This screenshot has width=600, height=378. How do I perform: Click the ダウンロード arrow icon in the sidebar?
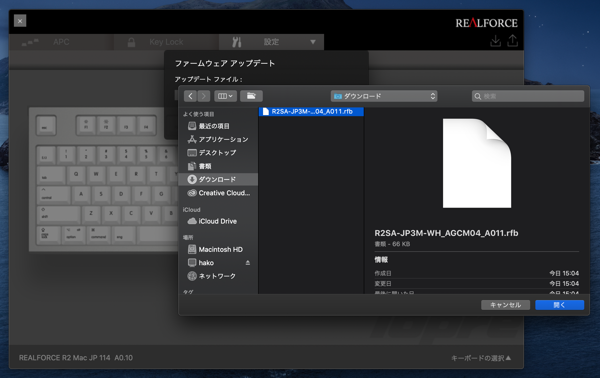pos(192,179)
